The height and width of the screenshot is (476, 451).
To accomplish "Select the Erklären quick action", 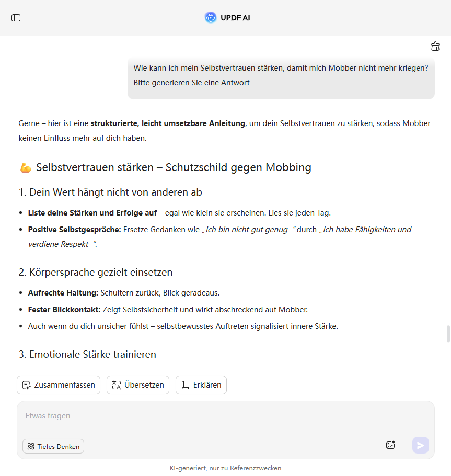I will point(201,385).
